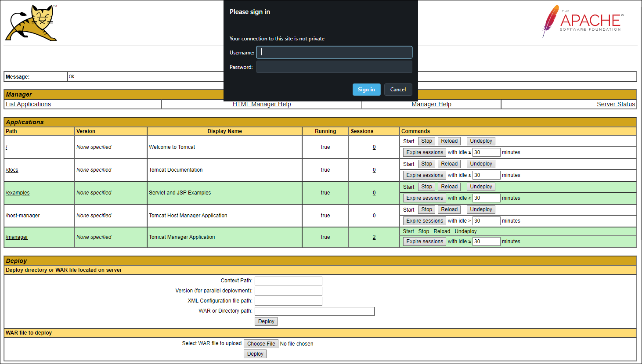Click sessions count 2 for Tomcat Manager Application
Screen dimensions: 642x364
pyautogui.click(x=374, y=237)
